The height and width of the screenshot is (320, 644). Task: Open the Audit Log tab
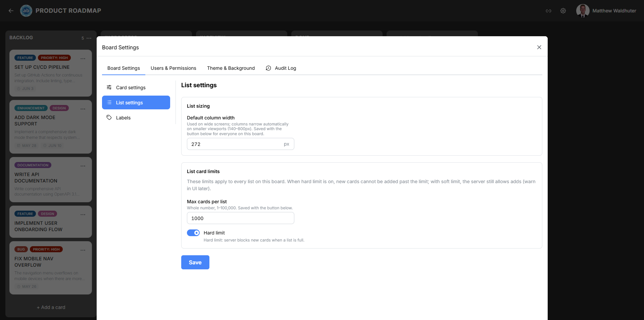pyautogui.click(x=281, y=68)
